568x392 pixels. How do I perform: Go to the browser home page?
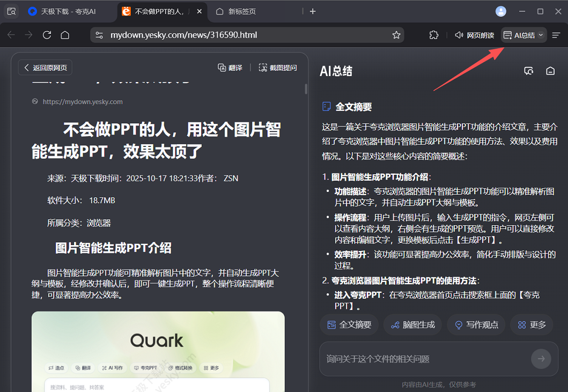65,35
